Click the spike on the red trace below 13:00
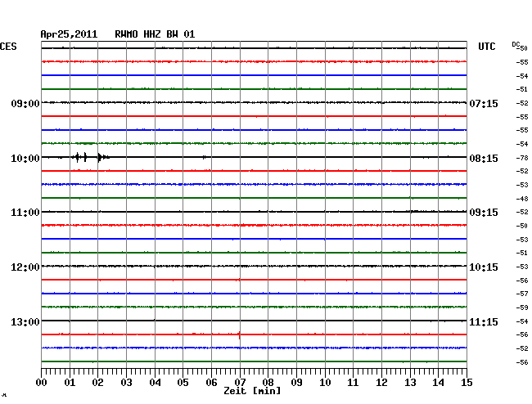The height and width of the screenshot is (404, 532). 240,334
